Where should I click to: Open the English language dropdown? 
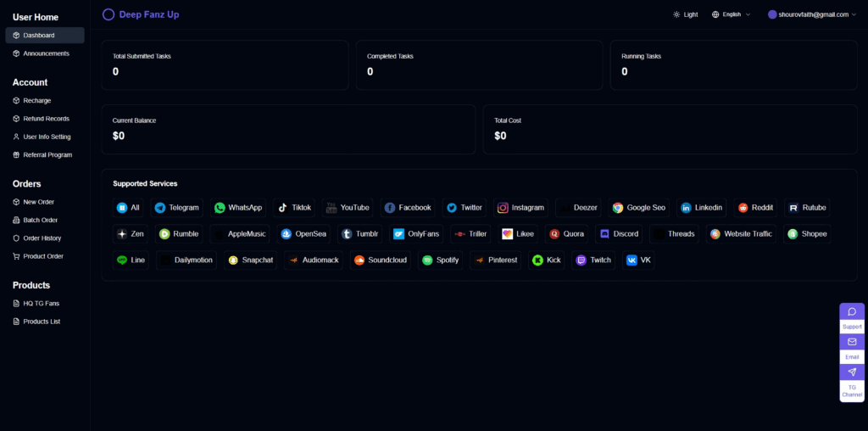[731, 14]
